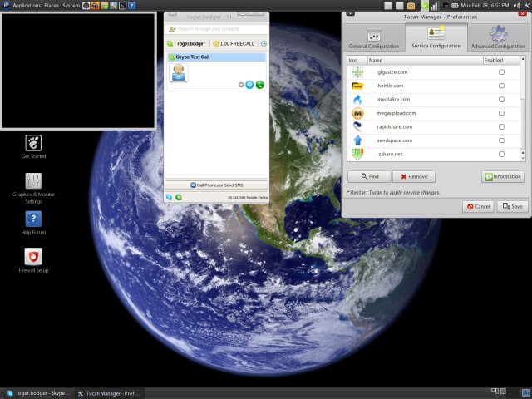Click the Skype contact search field
The image size is (532, 399).
click(x=222, y=29)
